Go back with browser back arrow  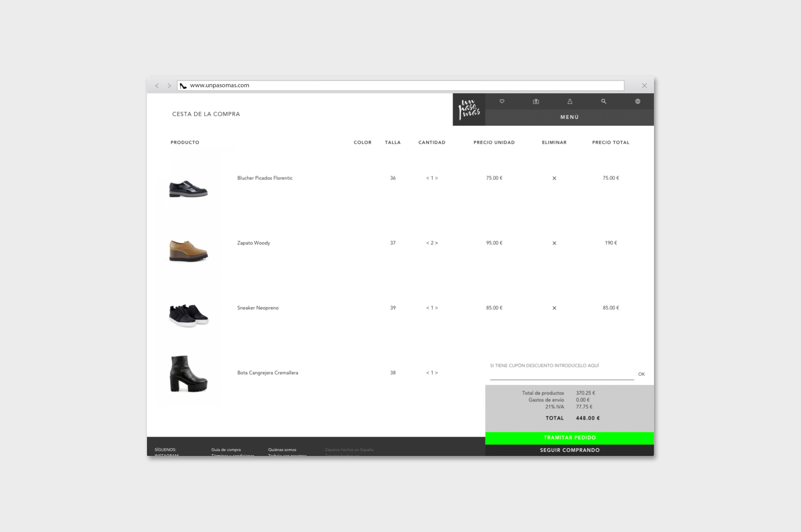tap(157, 86)
